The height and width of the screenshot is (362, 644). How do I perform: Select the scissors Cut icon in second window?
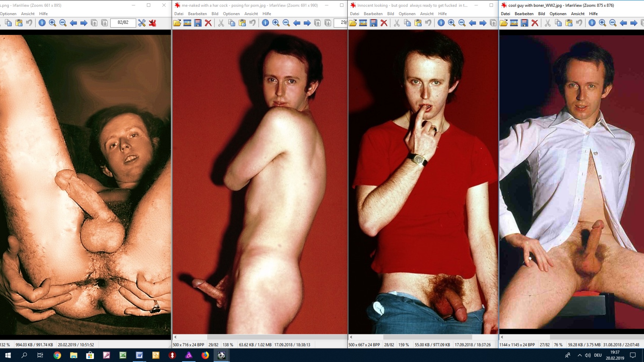pos(221,23)
